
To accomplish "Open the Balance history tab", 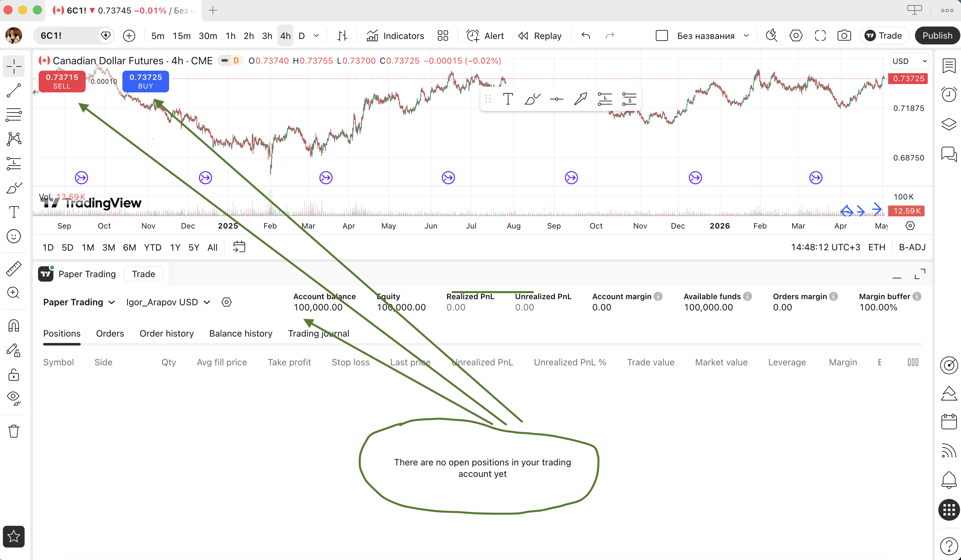I will pos(241,333).
